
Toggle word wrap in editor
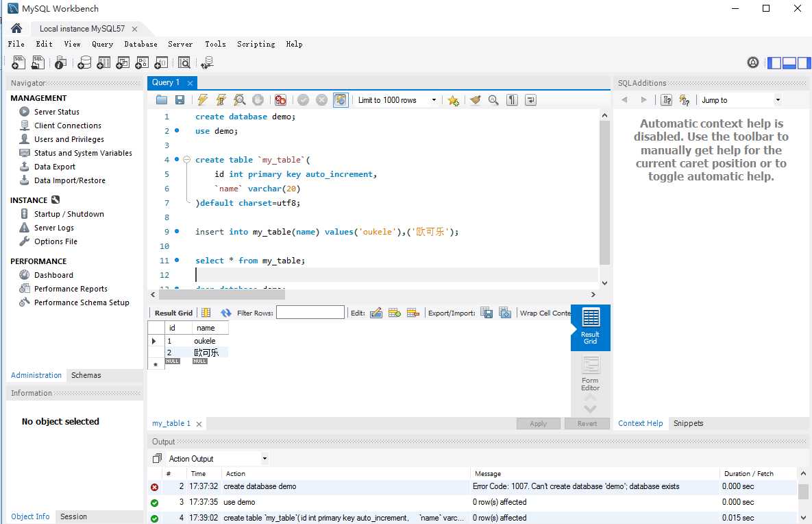531,100
